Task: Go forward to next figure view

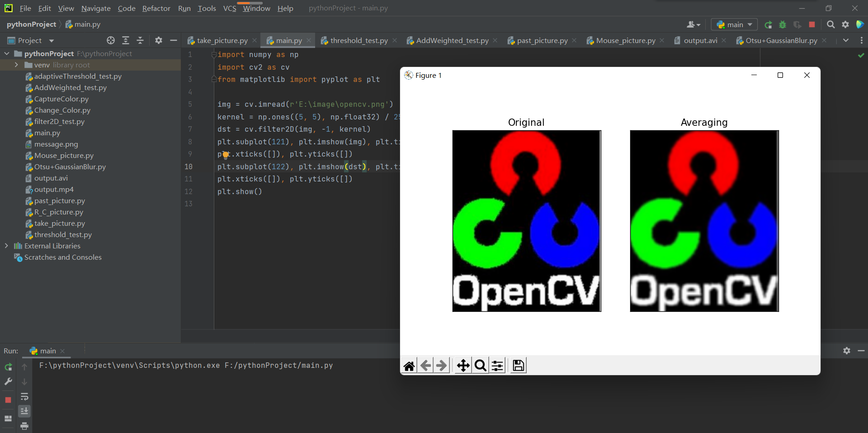Action: pos(442,366)
